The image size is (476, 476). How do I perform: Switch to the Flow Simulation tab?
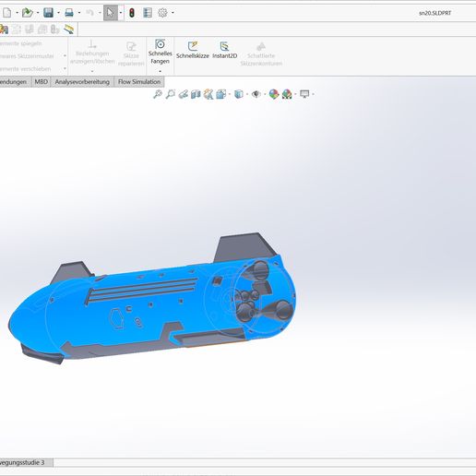tap(139, 82)
